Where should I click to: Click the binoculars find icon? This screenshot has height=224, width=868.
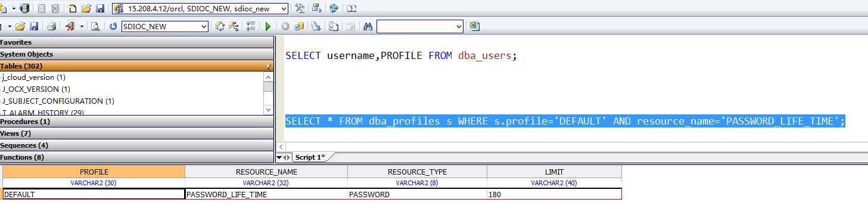368,26
